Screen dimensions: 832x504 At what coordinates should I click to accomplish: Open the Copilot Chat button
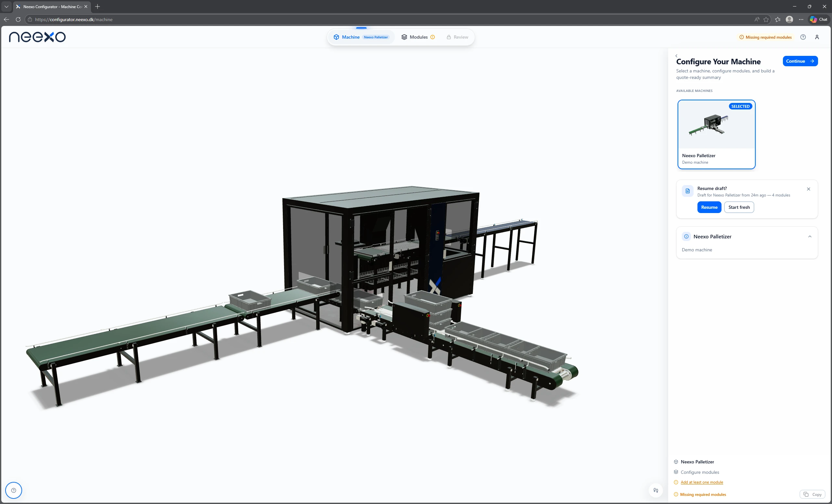pos(819,19)
